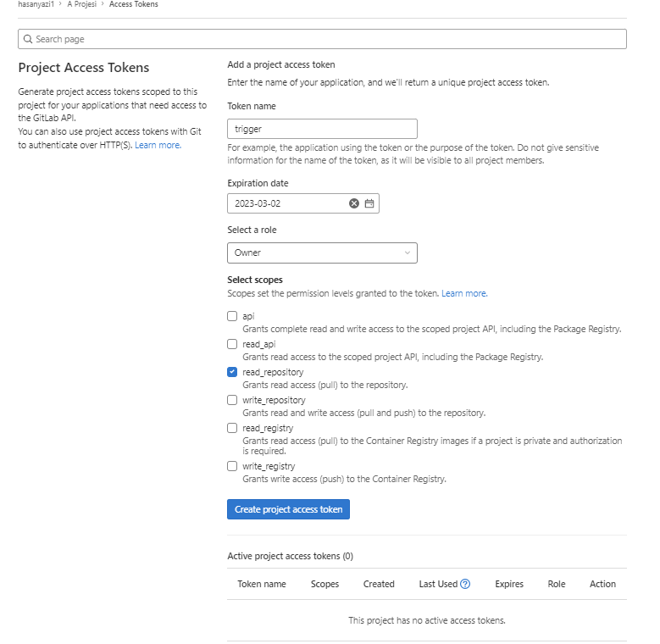The image size is (660, 644).
Task: Open the Select a role dropdown
Action: [322, 253]
